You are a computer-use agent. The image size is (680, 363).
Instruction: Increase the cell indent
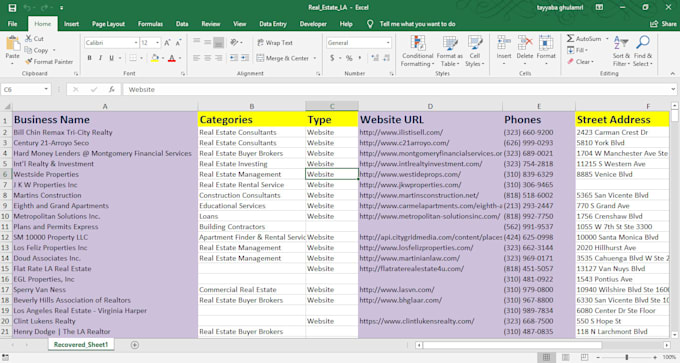pos(245,58)
